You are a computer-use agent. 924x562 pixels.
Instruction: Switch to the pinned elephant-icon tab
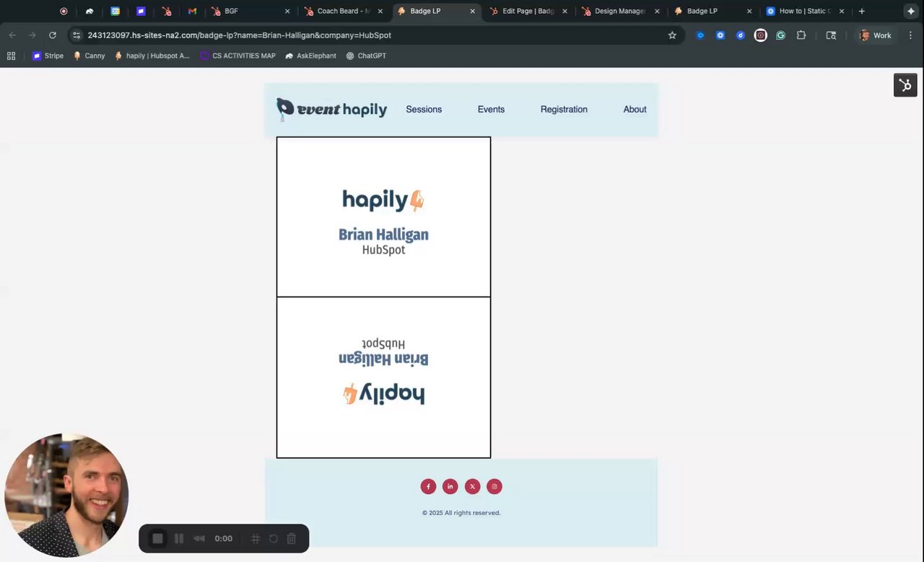point(90,12)
